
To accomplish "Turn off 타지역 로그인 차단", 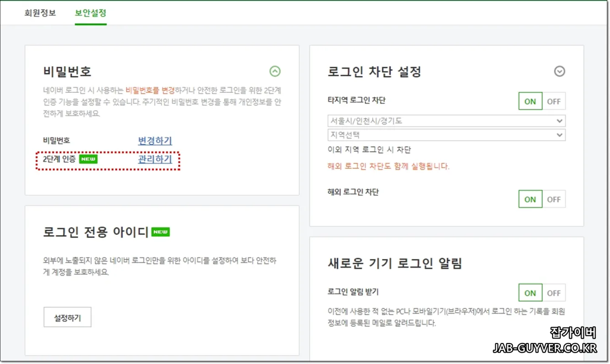I will [554, 101].
